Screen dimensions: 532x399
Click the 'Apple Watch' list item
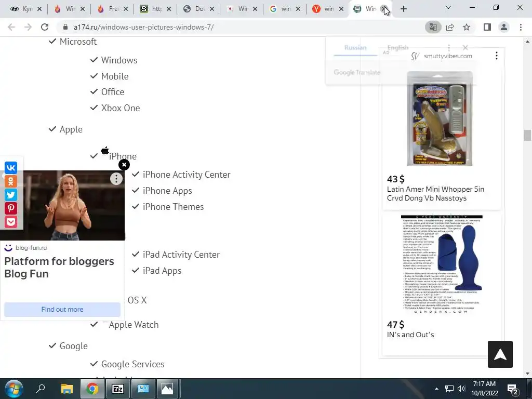coord(134,325)
